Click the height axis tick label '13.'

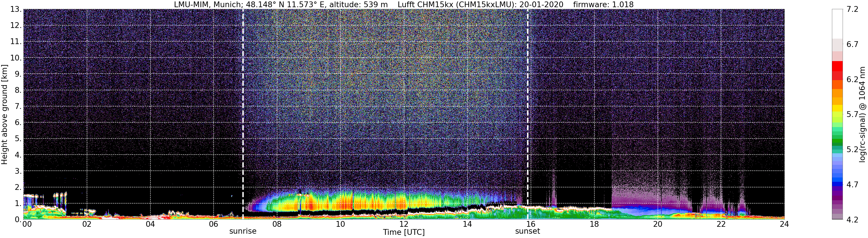tap(16, 10)
